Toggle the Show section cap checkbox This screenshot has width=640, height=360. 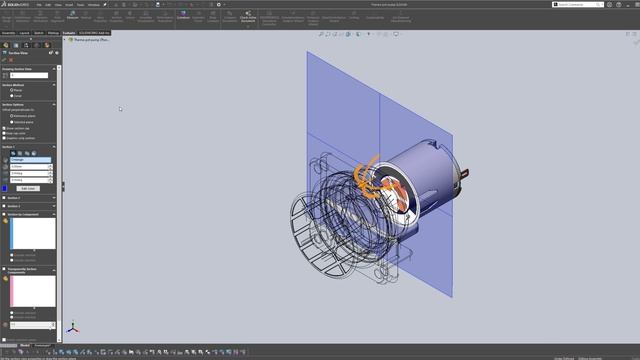click(x=4, y=128)
